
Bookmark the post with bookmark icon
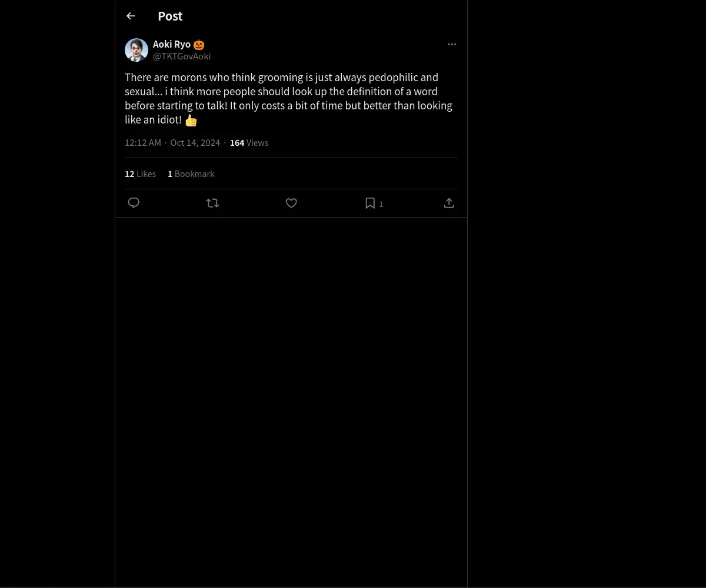coord(370,203)
